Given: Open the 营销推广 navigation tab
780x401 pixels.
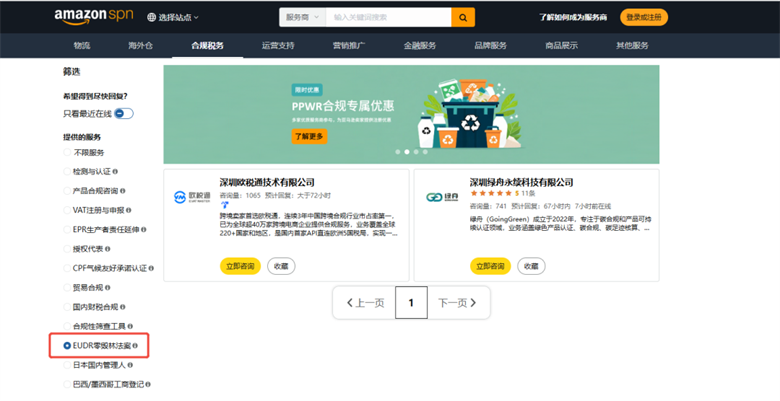Looking at the screenshot, I should [349, 45].
